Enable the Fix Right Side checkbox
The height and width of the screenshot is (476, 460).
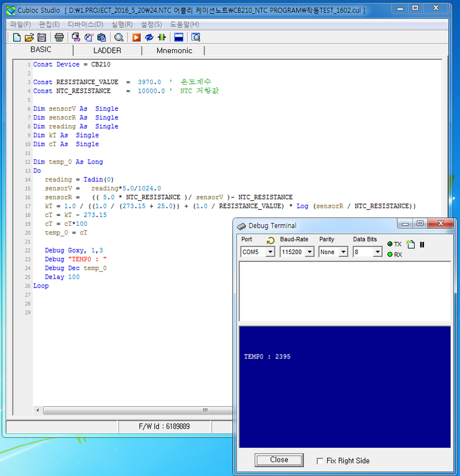pyautogui.click(x=320, y=461)
